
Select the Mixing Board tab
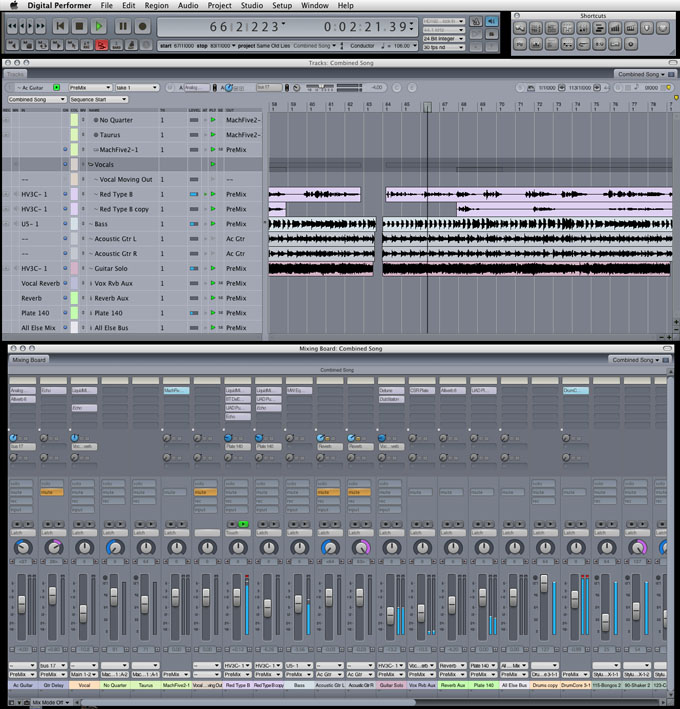tap(29, 360)
